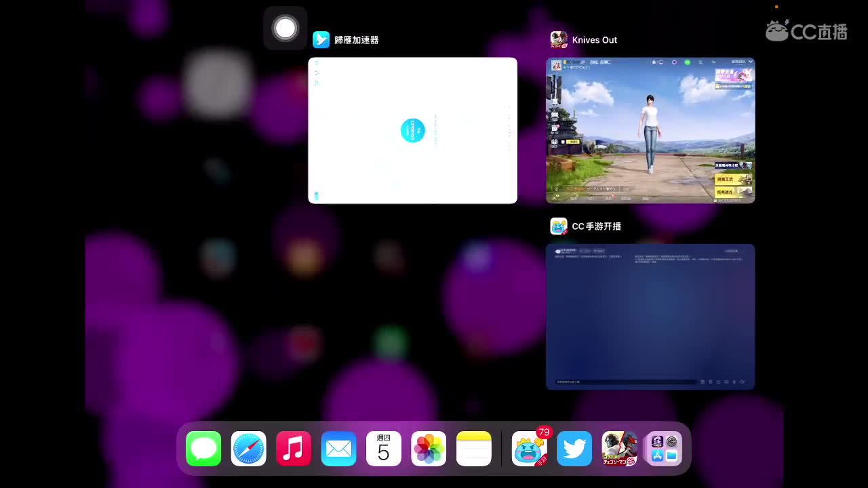Open the Notes app in the dock
The width and height of the screenshot is (868, 488).
[474, 449]
